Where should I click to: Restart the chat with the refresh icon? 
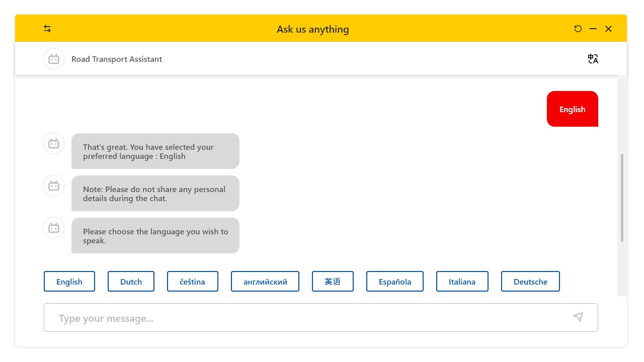click(x=578, y=29)
